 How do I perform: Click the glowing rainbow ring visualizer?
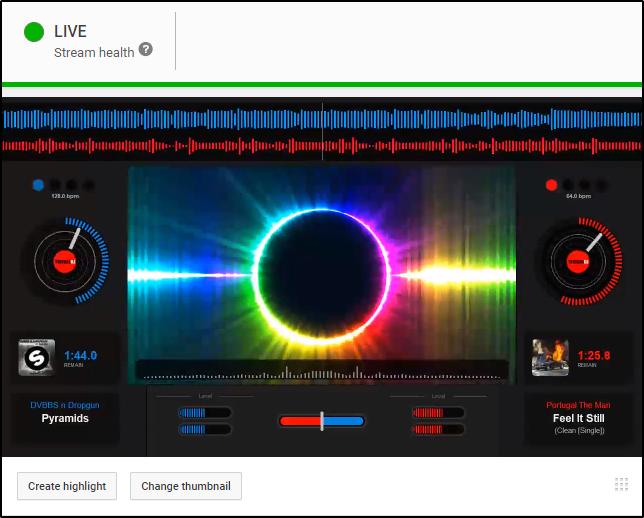(322, 271)
